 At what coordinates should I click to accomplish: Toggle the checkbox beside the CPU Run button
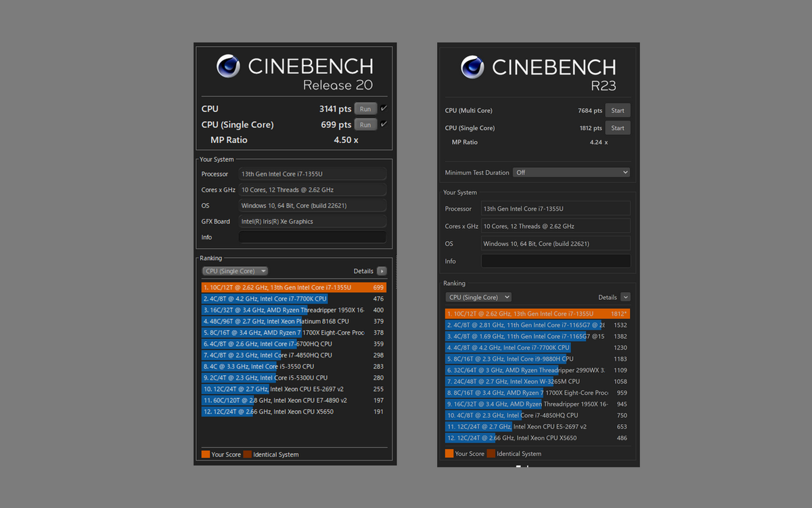384,108
